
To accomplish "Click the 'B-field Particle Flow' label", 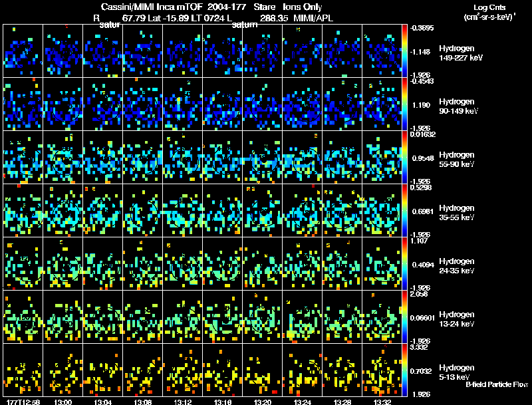I will (x=497, y=384).
